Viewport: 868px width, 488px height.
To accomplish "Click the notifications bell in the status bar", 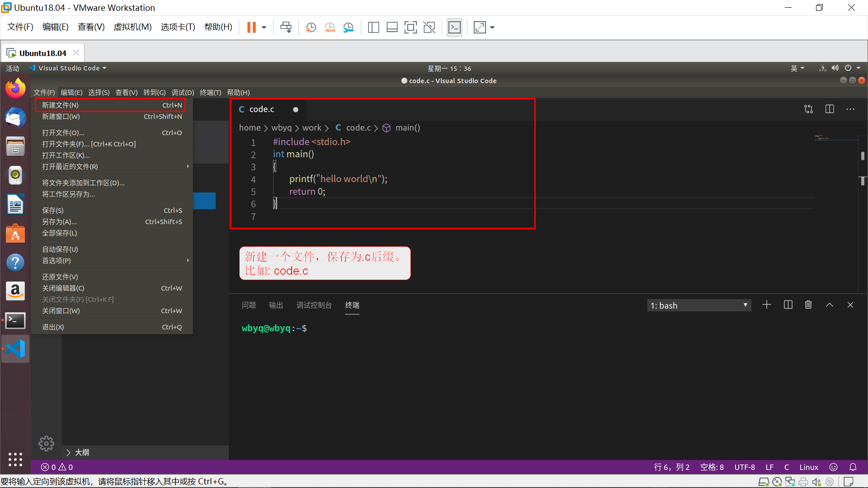I will tap(853, 467).
